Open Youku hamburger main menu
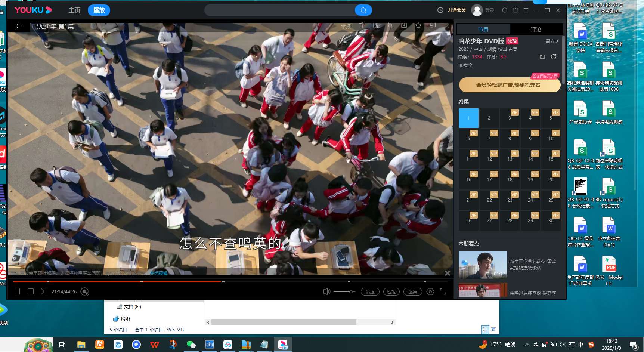Image resolution: width=644 pixels, height=352 pixels. tap(526, 10)
